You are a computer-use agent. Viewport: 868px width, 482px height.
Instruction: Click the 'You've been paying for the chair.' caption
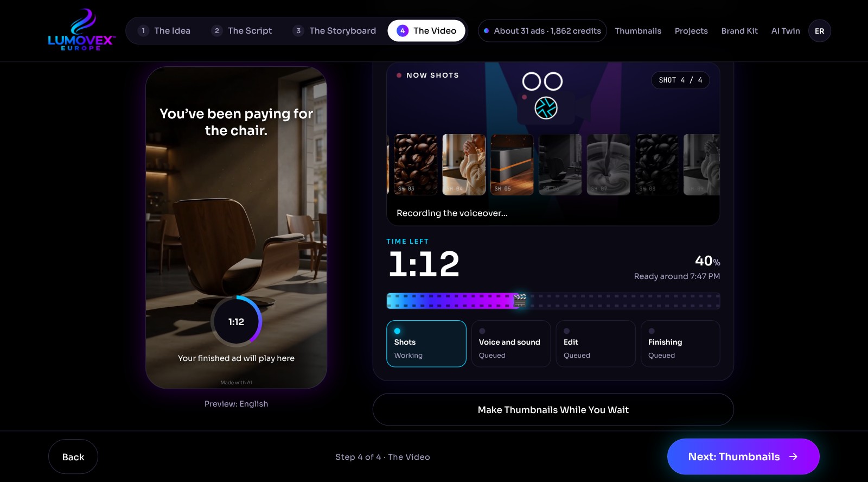[x=236, y=122]
